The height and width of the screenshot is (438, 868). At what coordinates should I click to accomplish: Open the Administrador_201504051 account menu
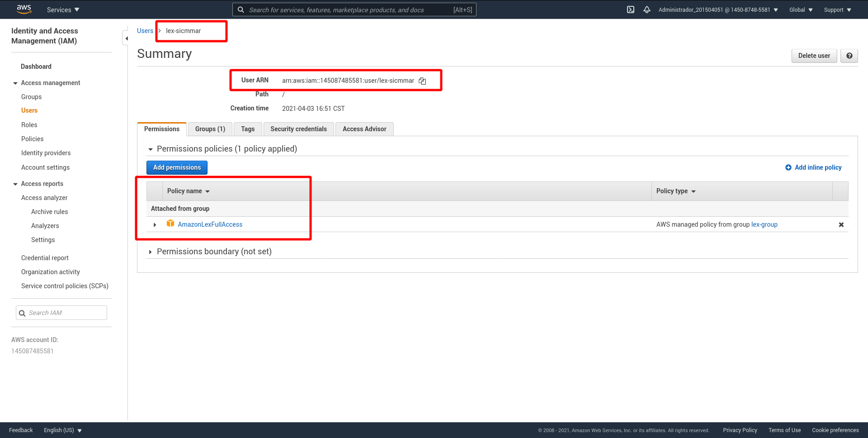(x=718, y=10)
